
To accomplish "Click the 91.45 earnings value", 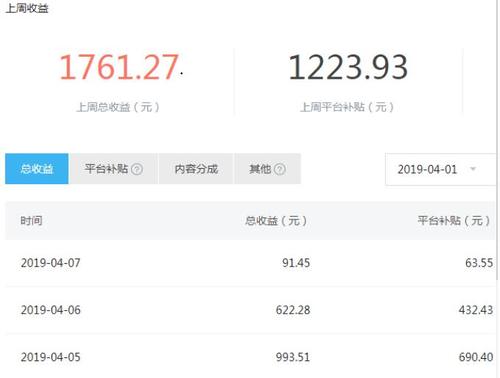I will [296, 263].
